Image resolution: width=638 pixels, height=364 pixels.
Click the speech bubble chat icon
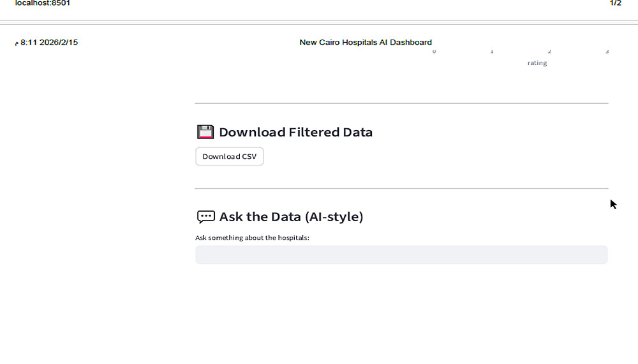tap(205, 217)
